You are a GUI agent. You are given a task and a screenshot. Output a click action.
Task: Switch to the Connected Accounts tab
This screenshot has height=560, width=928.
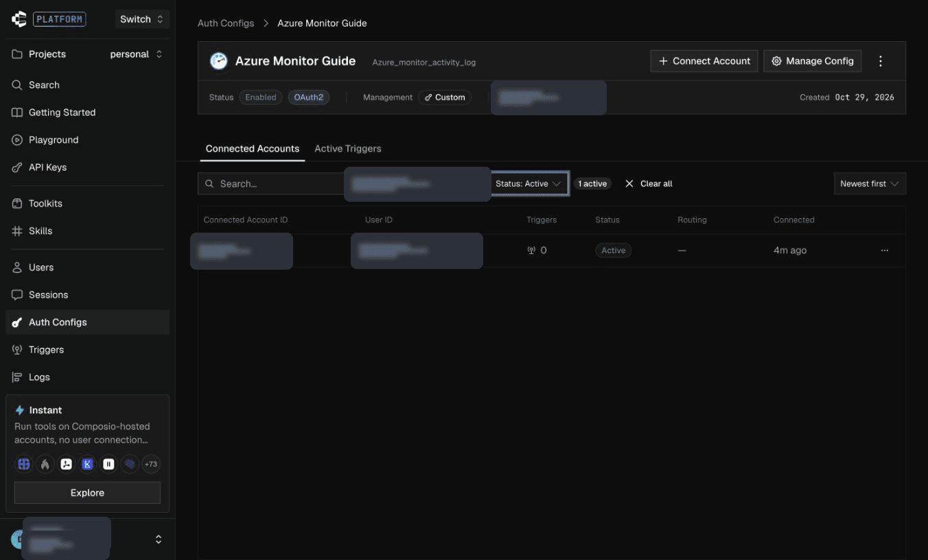click(x=253, y=149)
